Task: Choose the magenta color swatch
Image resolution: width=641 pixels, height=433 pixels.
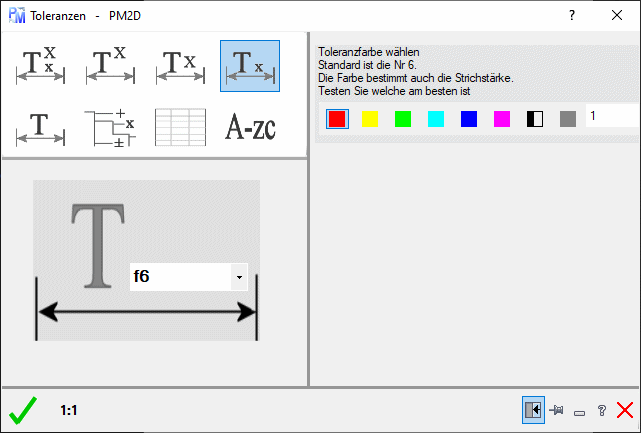Action: pos(502,119)
